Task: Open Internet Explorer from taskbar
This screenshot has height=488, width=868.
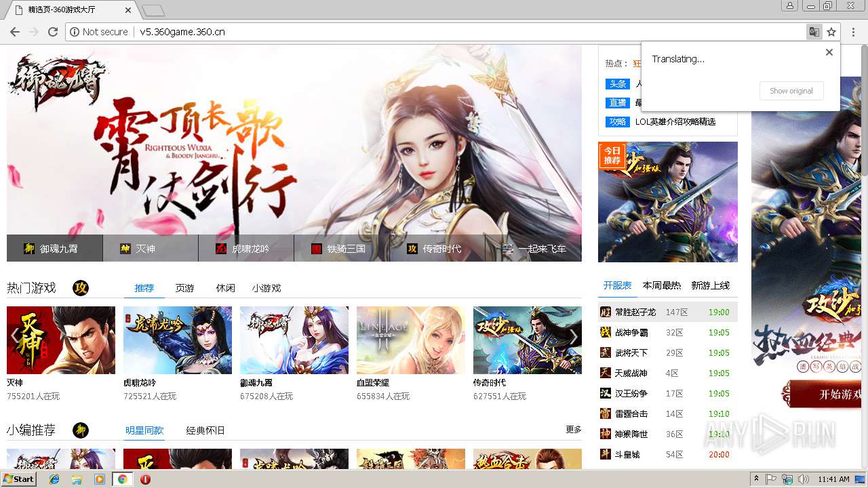Action: pyautogui.click(x=54, y=479)
